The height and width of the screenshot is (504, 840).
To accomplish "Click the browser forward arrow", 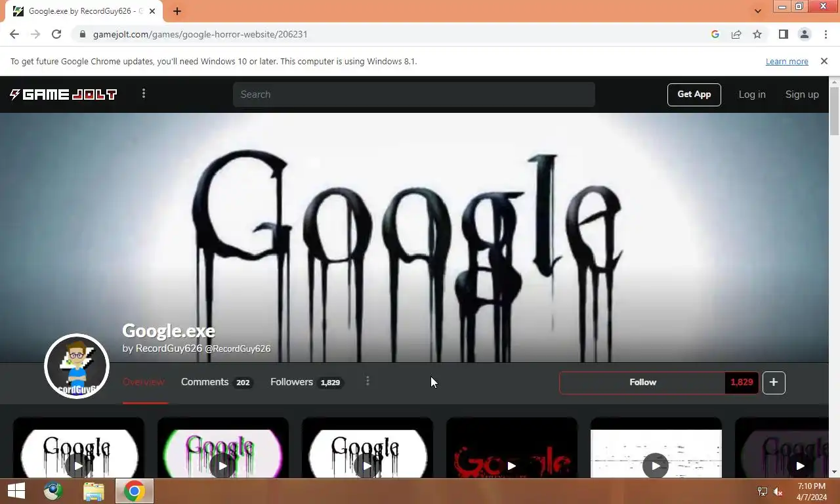I will tap(35, 34).
